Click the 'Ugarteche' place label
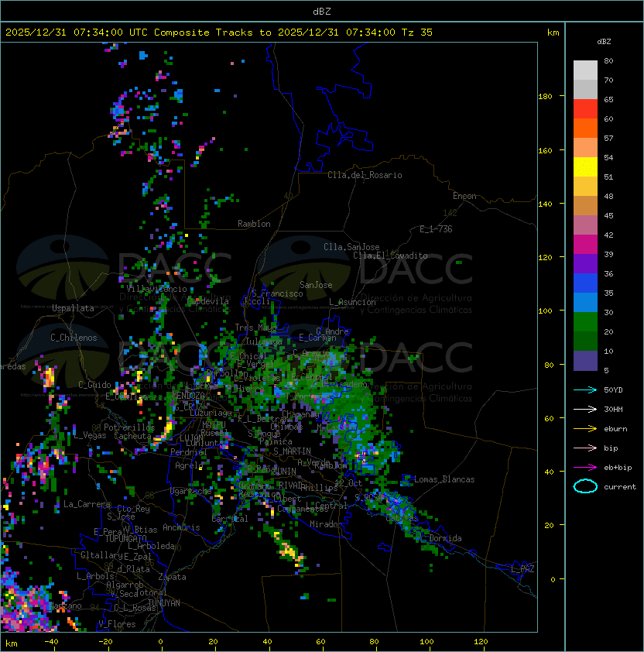This screenshot has height=652, width=644. pos(191,491)
